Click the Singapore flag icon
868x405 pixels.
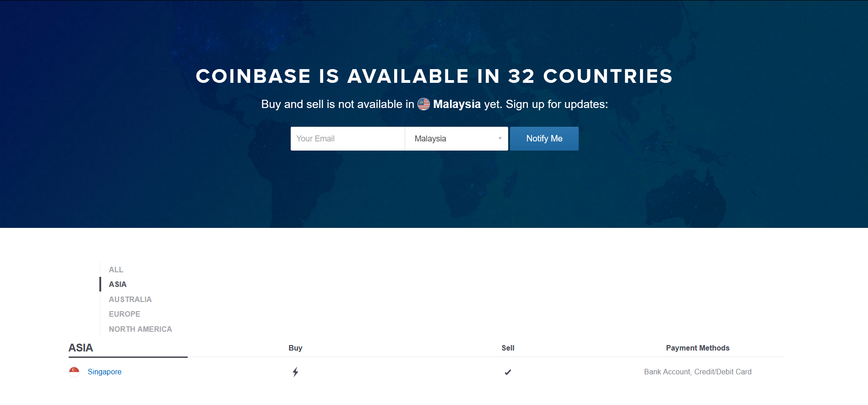(74, 372)
